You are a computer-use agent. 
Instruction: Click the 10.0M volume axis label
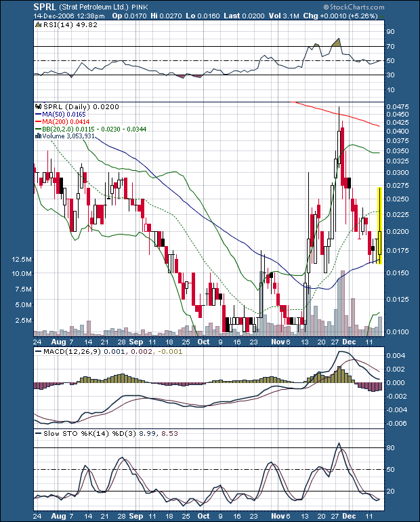(x=22, y=274)
